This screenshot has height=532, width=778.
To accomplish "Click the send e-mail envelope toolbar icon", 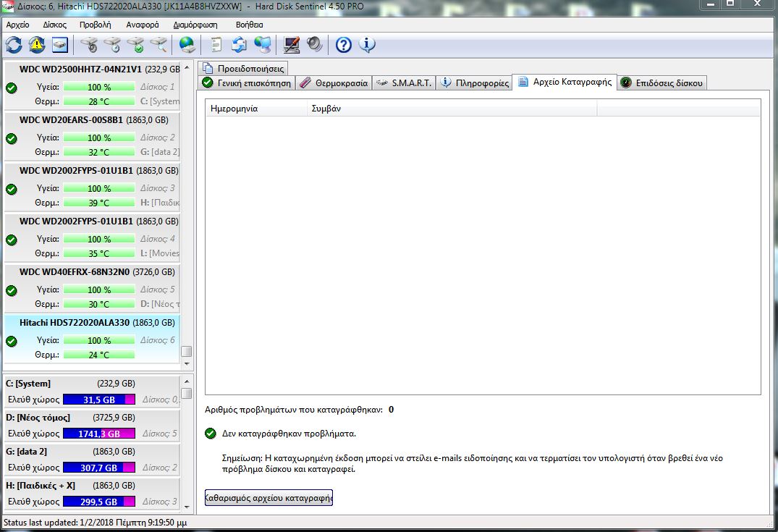I will click(239, 45).
